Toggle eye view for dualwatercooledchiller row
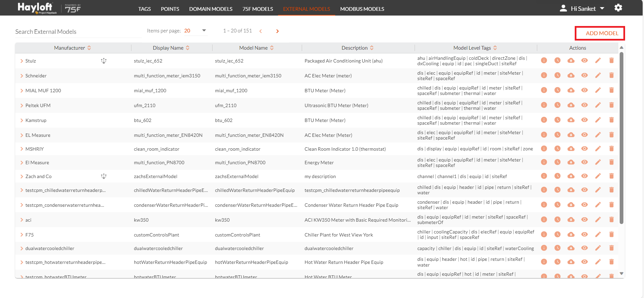Screen dimensions: 644x298 (585, 248)
